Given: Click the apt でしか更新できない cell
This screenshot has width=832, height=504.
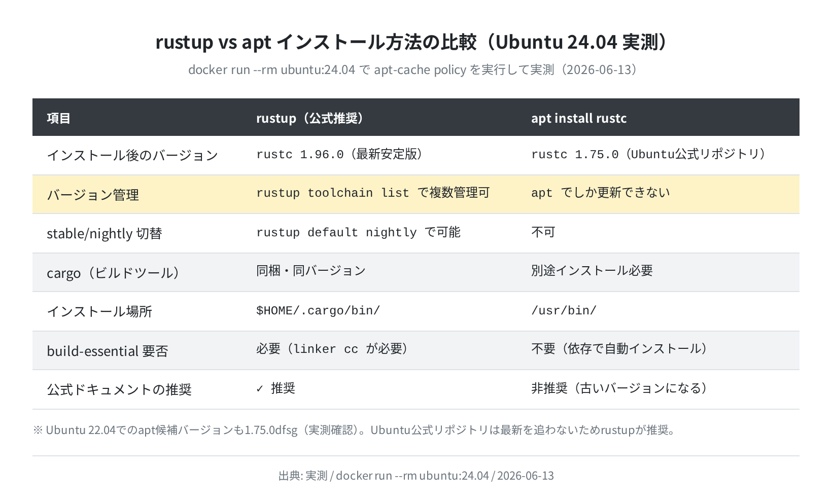Looking at the screenshot, I should (x=601, y=193).
